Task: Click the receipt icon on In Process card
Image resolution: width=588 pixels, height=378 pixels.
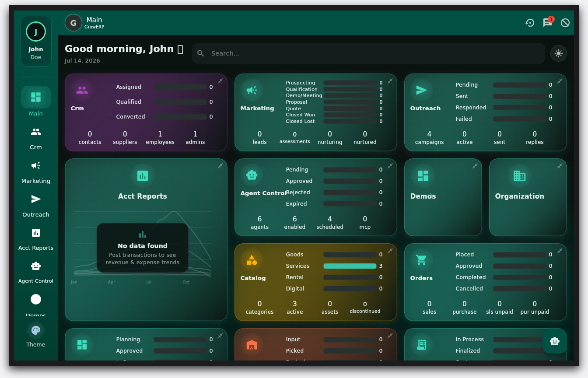Action: coord(421,345)
